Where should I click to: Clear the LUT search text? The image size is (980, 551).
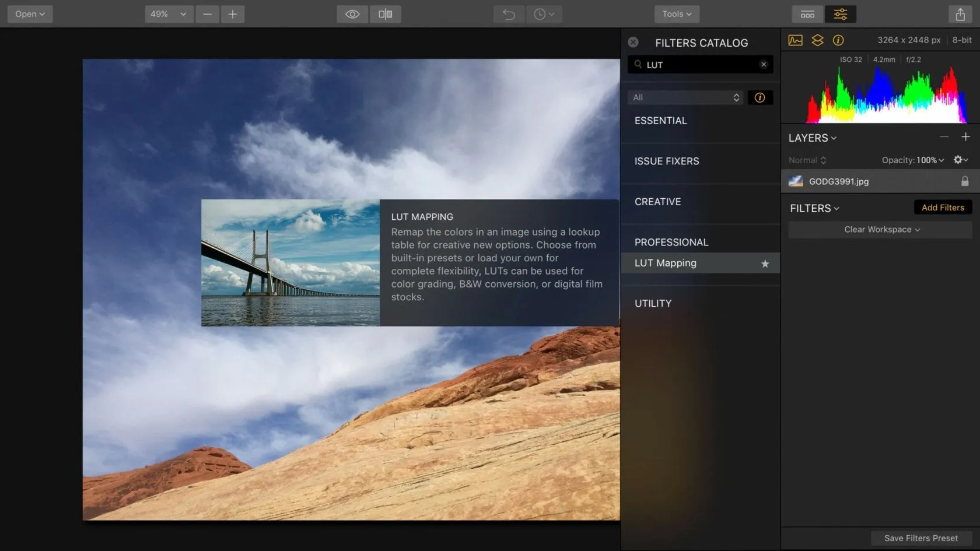pos(764,65)
